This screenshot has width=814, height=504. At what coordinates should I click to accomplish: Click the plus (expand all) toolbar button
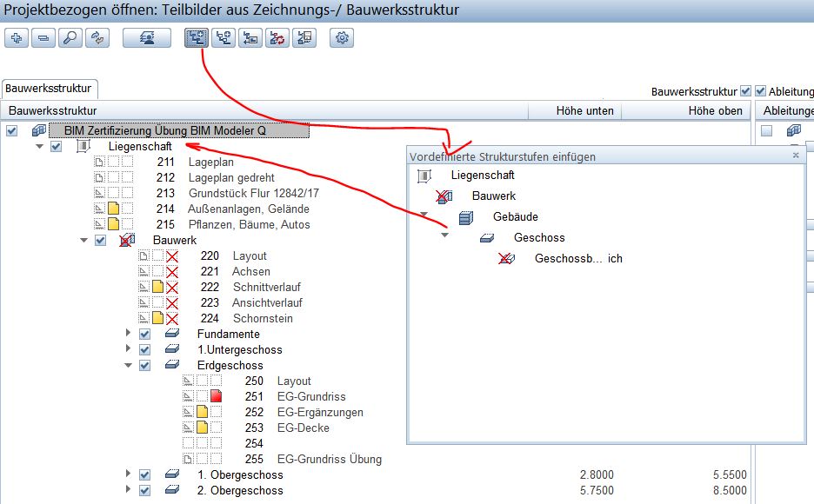[x=17, y=38]
